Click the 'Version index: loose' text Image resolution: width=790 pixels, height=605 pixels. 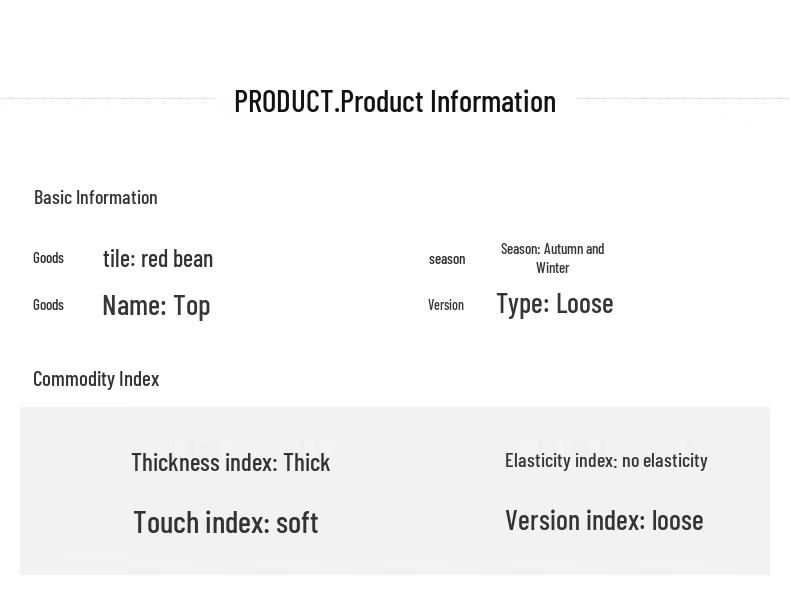(x=604, y=520)
